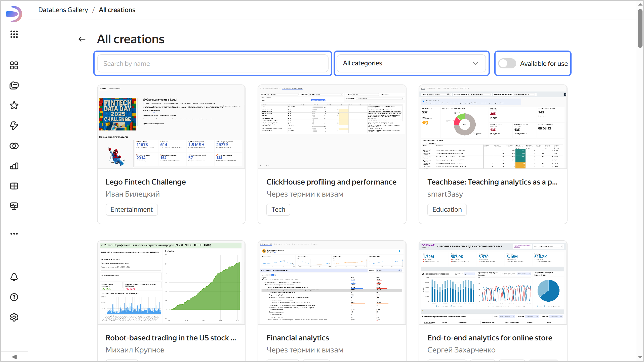Click the Search by name field
Screen dimensions: 644x362
pyautogui.click(x=213, y=64)
